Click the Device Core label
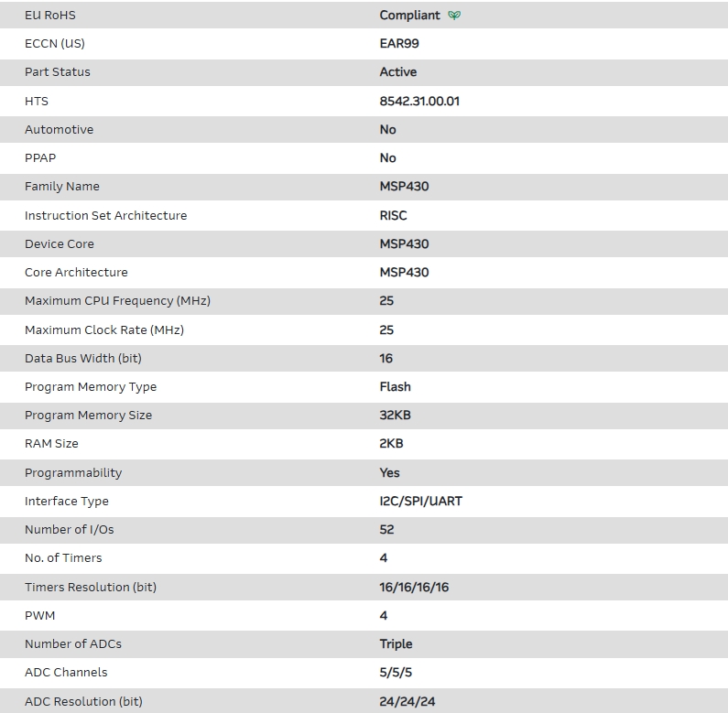The image size is (728, 713). point(60,244)
